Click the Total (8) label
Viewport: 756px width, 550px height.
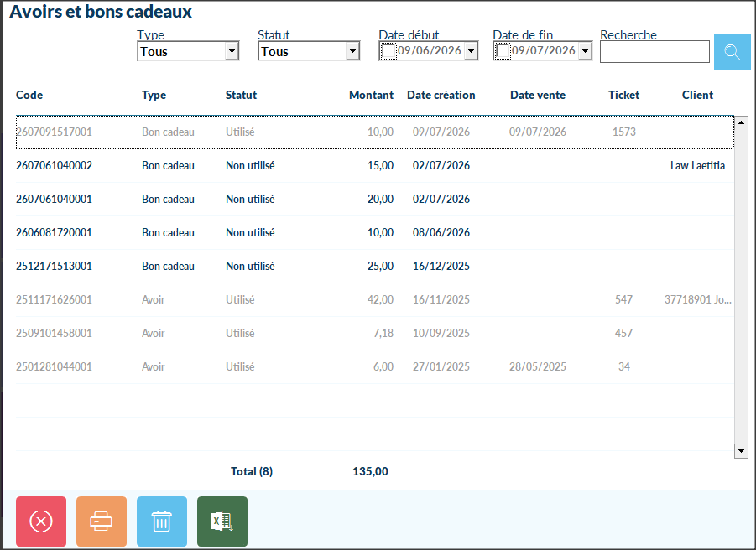coord(252,471)
